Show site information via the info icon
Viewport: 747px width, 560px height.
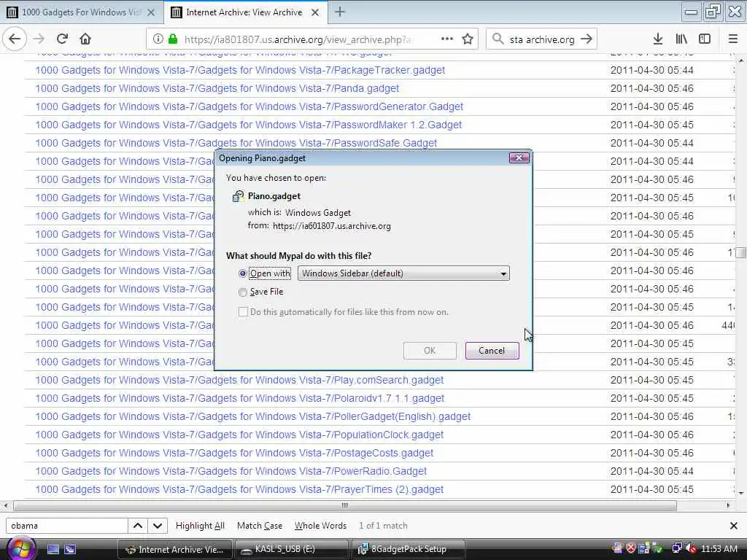tap(158, 39)
